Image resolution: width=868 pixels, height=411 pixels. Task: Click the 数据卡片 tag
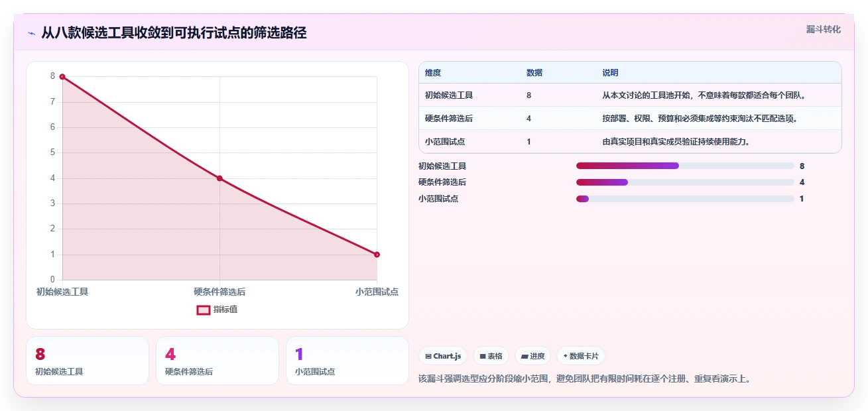[x=581, y=356]
